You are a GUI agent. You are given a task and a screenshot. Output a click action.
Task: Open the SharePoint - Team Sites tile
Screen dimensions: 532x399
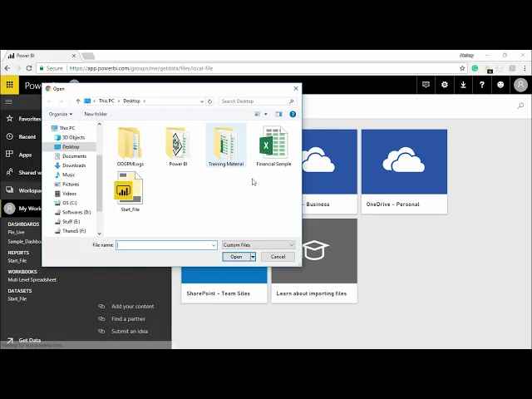(x=224, y=285)
